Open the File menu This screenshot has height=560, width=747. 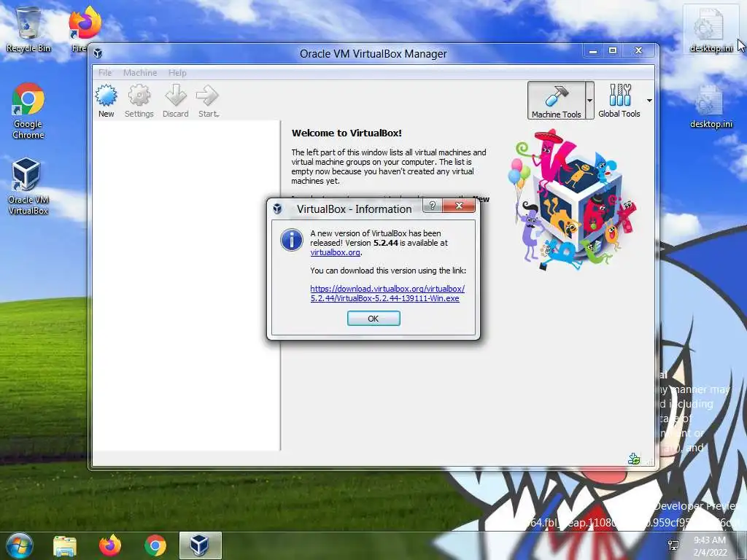click(105, 73)
